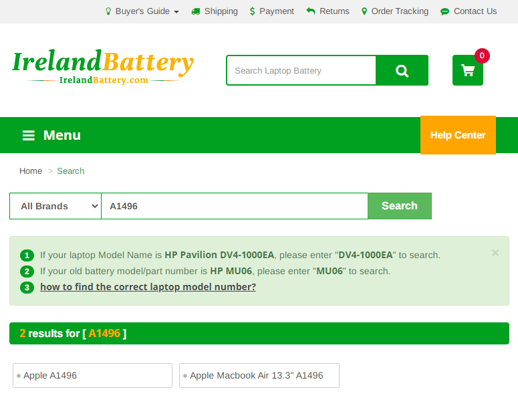Viewport: 518px width, 420px height.
Task: Open the shopping cart icon
Action: pyautogui.click(x=468, y=71)
